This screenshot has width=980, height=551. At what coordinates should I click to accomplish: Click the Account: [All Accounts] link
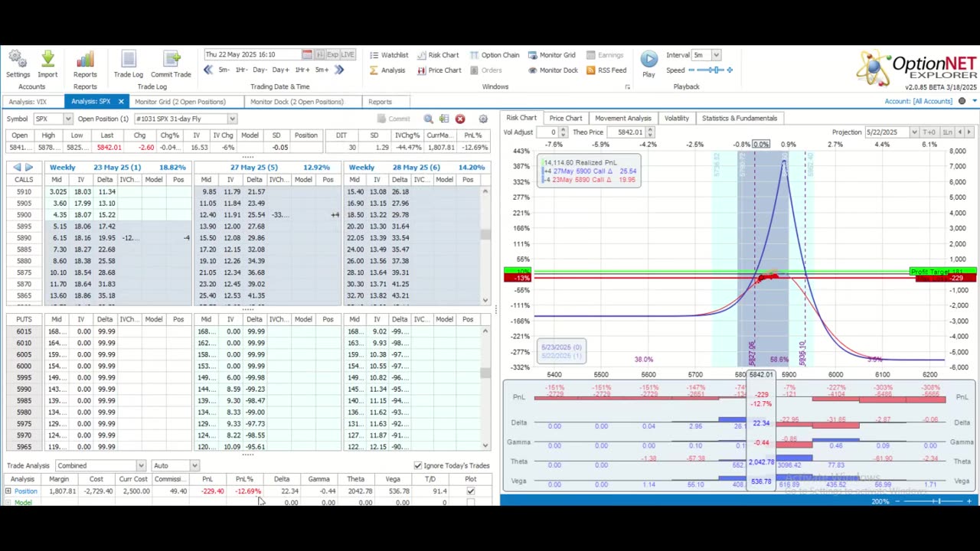pyautogui.click(x=918, y=101)
